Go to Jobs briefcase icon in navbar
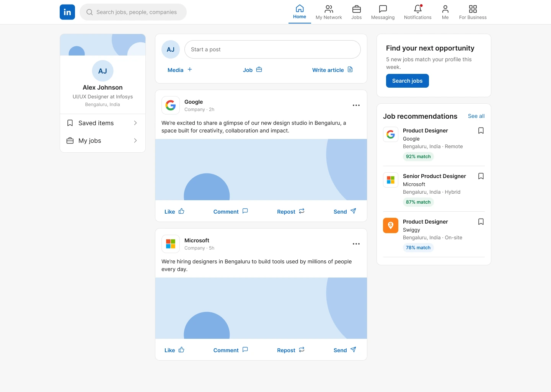 pos(357,9)
